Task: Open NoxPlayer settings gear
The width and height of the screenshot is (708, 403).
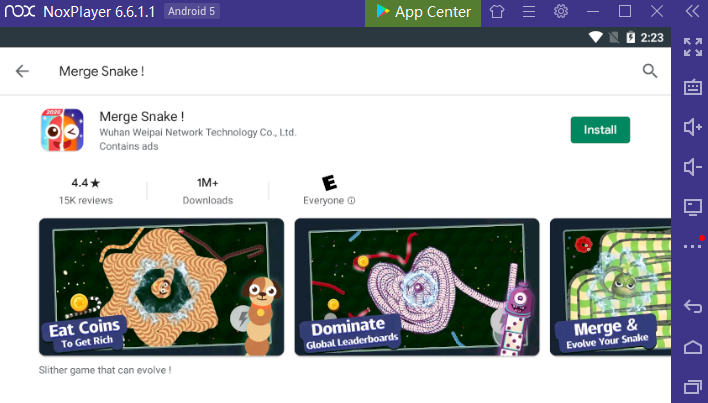Action: [x=561, y=11]
